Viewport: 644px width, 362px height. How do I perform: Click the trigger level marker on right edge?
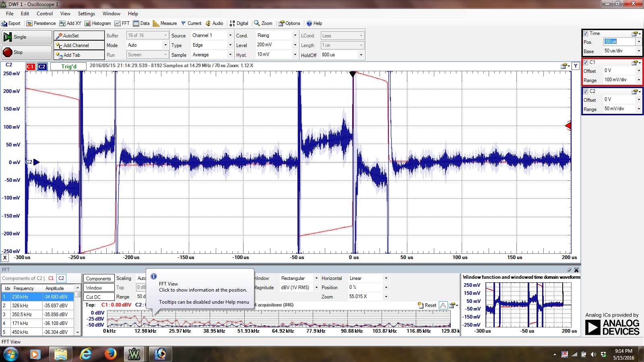point(568,126)
